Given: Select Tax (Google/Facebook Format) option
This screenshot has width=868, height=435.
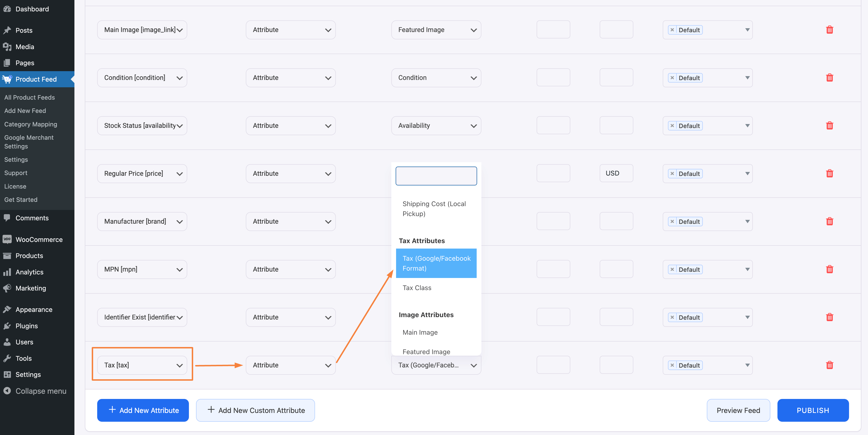Looking at the screenshot, I should pos(436,263).
